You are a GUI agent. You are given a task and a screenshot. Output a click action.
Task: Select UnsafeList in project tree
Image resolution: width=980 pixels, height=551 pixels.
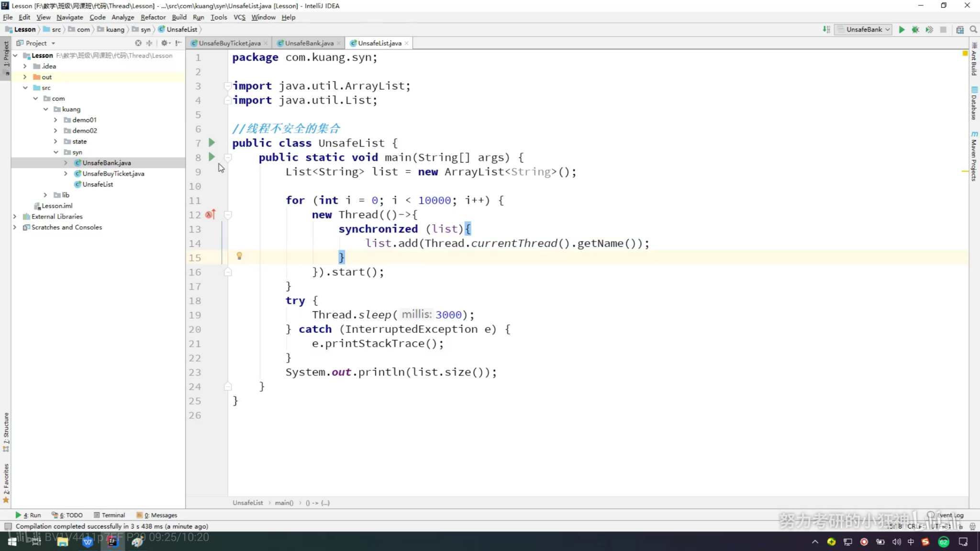coord(98,184)
